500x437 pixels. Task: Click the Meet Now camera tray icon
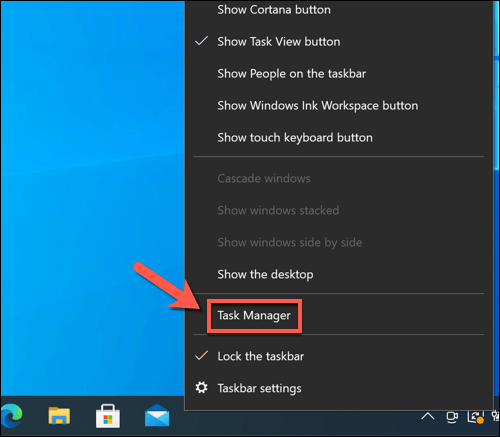pos(452,416)
